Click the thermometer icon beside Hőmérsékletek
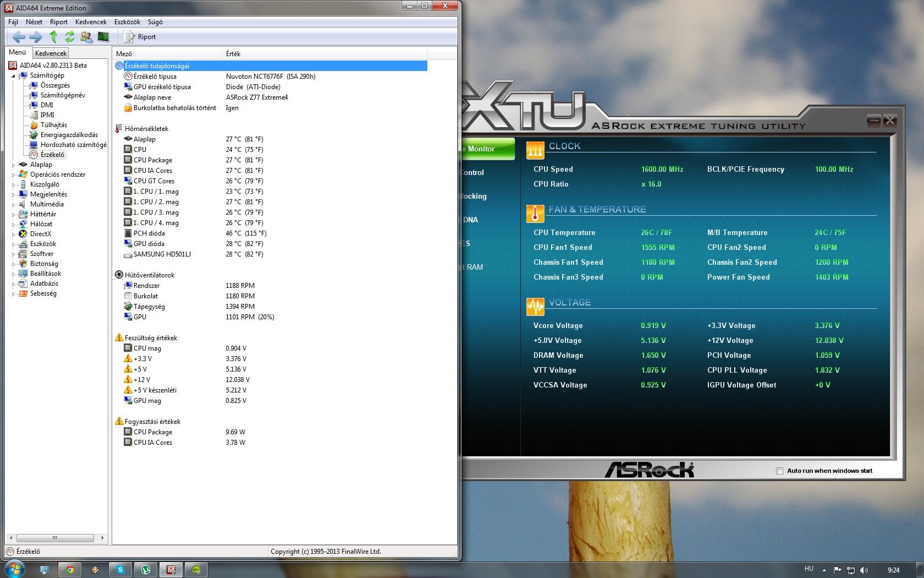Viewport: 924px width, 578px height. [x=119, y=129]
